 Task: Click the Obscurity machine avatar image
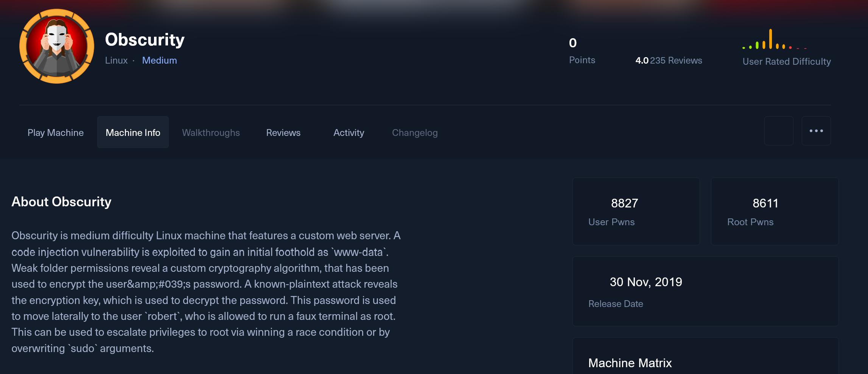pos(57,46)
